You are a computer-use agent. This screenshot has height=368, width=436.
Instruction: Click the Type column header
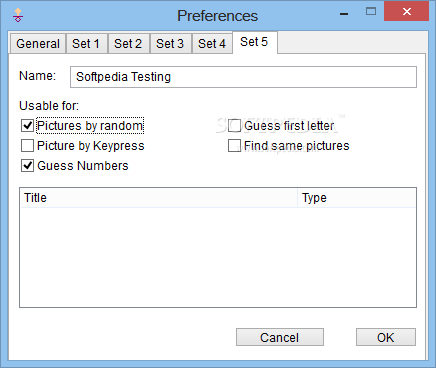(x=356, y=198)
